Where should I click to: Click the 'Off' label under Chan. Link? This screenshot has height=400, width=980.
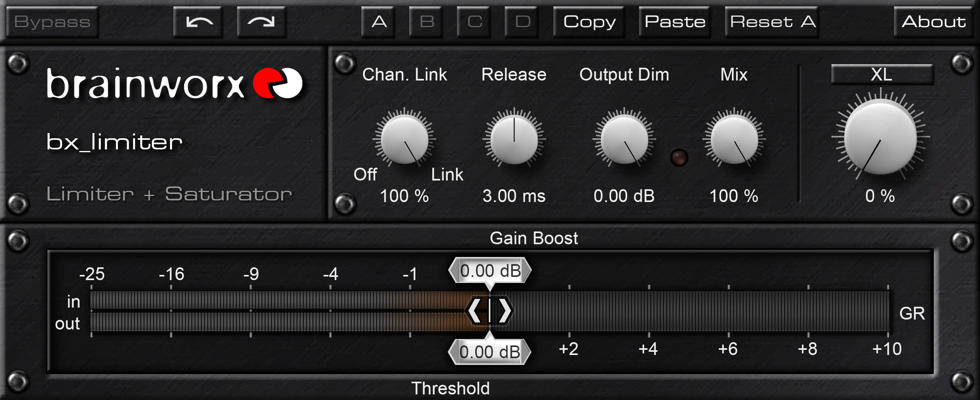tap(365, 175)
